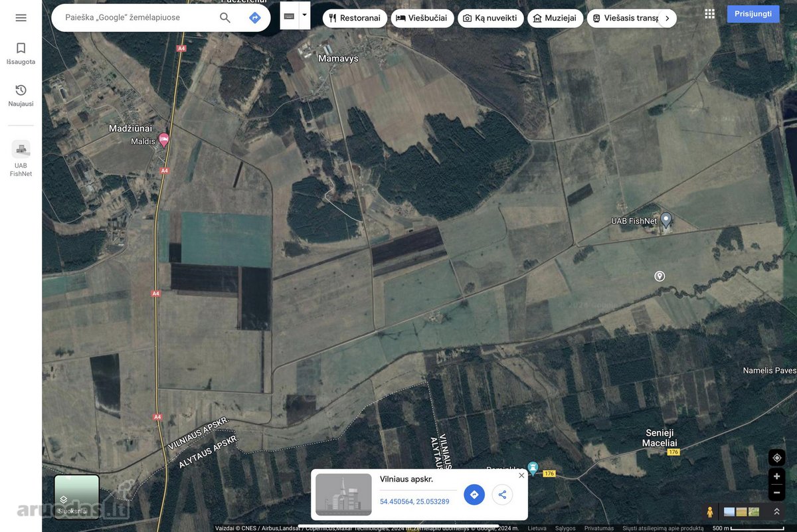Click the blue directions arrow in search box
This screenshot has height=532, width=797.
click(255, 18)
